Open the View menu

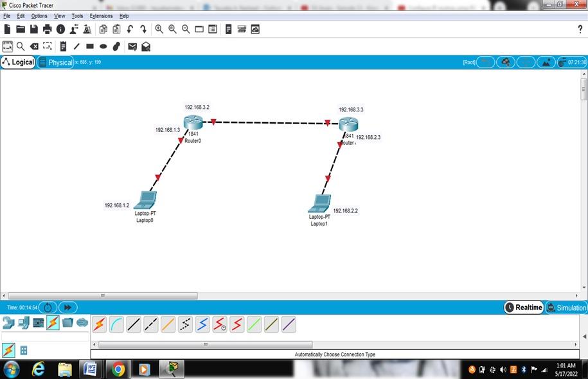coord(59,16)
